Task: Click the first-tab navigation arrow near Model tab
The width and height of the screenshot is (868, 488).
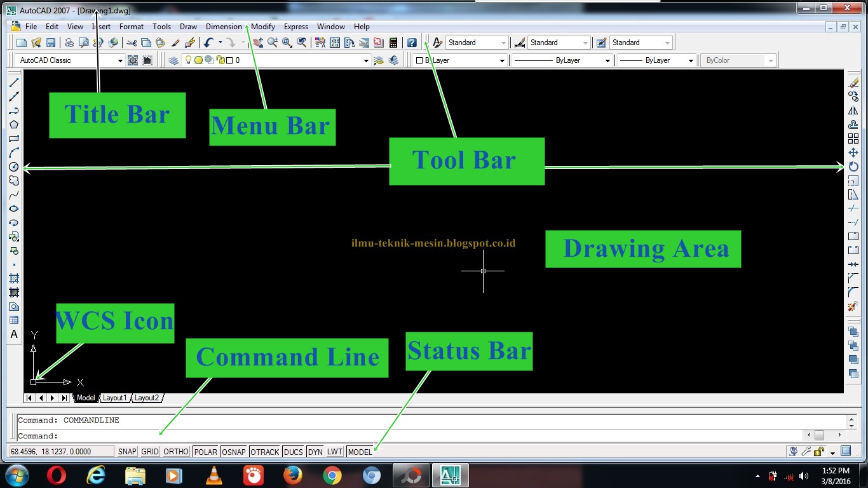Action: coord(28,397)
